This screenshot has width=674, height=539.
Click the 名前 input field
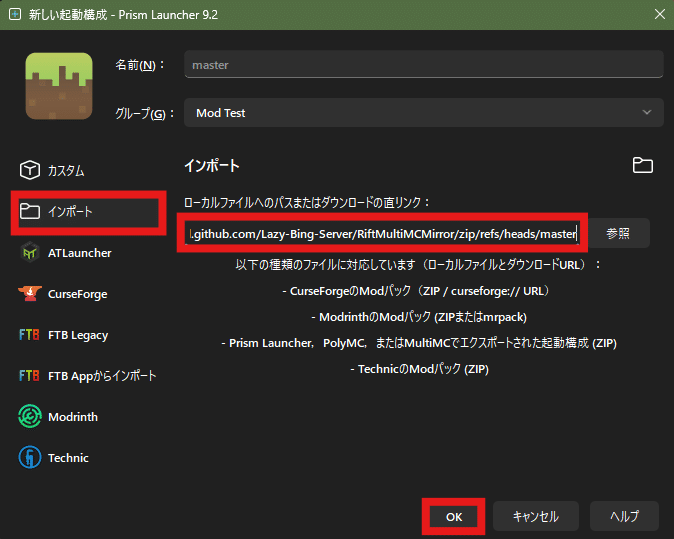coord(423,64)
